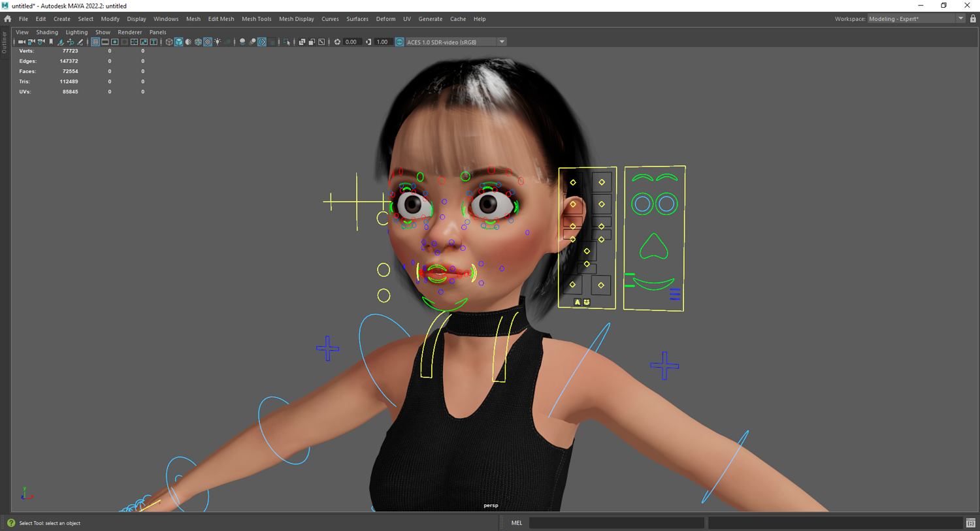980x531 pixels.
Task: Click the green nose control curve
Action: coord(653,246)
